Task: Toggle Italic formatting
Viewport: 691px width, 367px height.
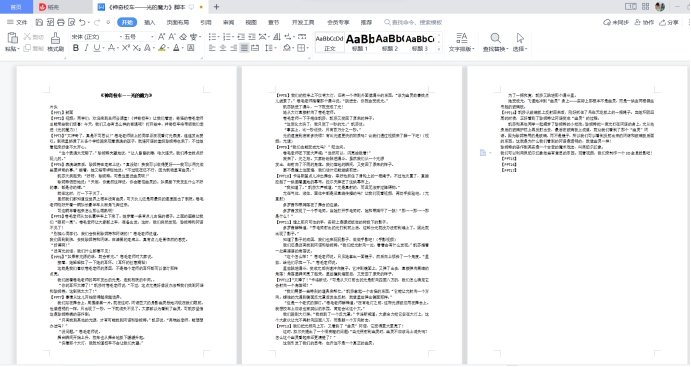Action: click(x=86, y=48)
